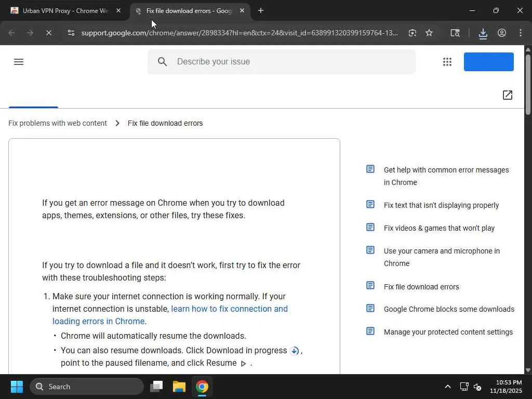Click the Windows taskbar Search box

coord(87,387)
